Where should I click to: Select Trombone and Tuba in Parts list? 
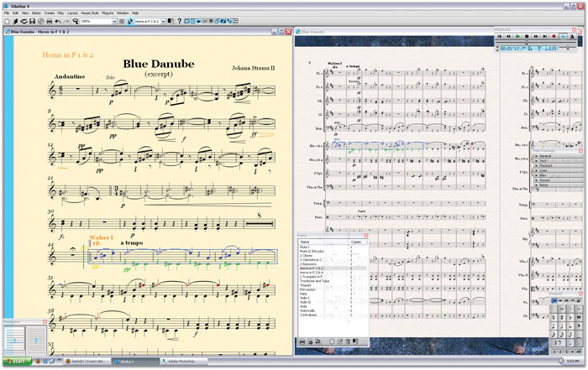click(x=333, y=281)
